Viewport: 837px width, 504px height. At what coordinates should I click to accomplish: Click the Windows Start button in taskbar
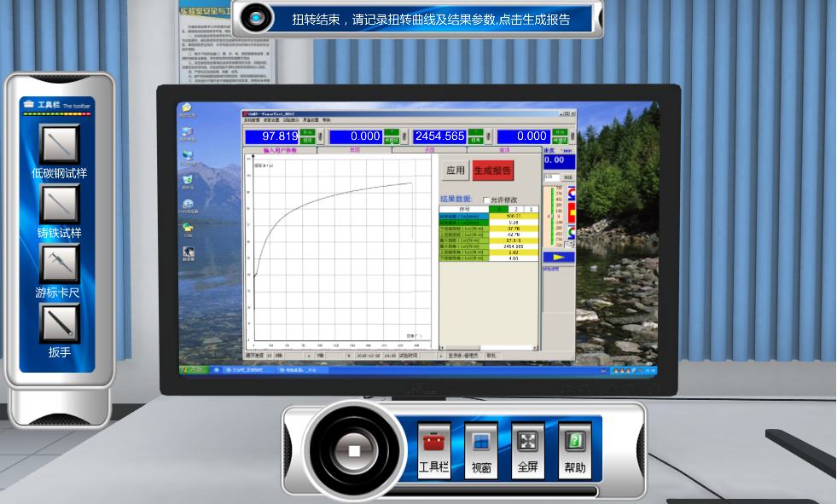pyautogui.click(x=194, y=370)
